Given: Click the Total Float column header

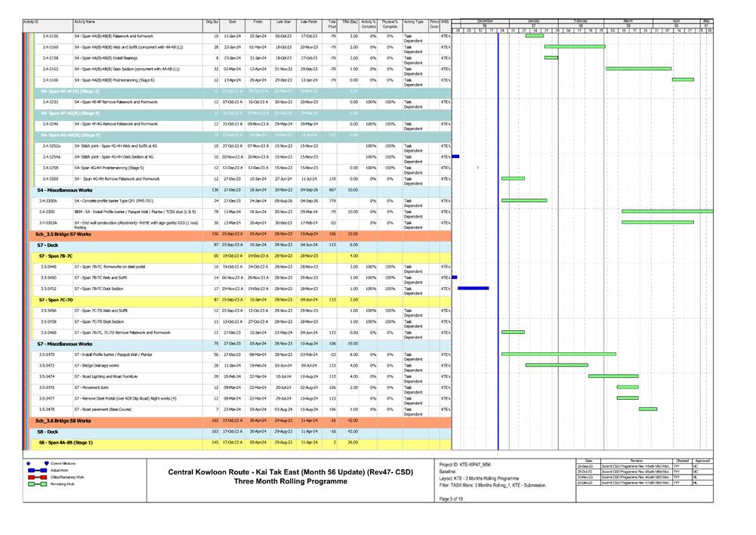Looking at the screenshot, I should [x=332, y=25].
